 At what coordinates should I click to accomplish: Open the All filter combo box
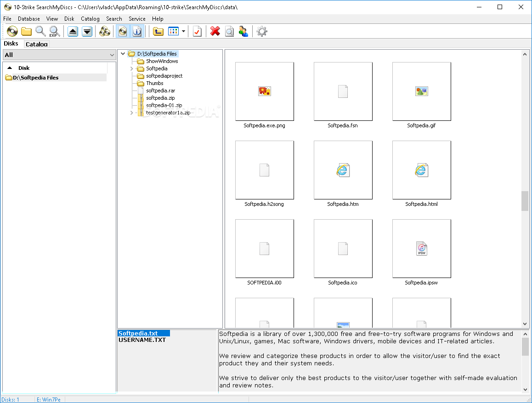[x=59, y=55]
